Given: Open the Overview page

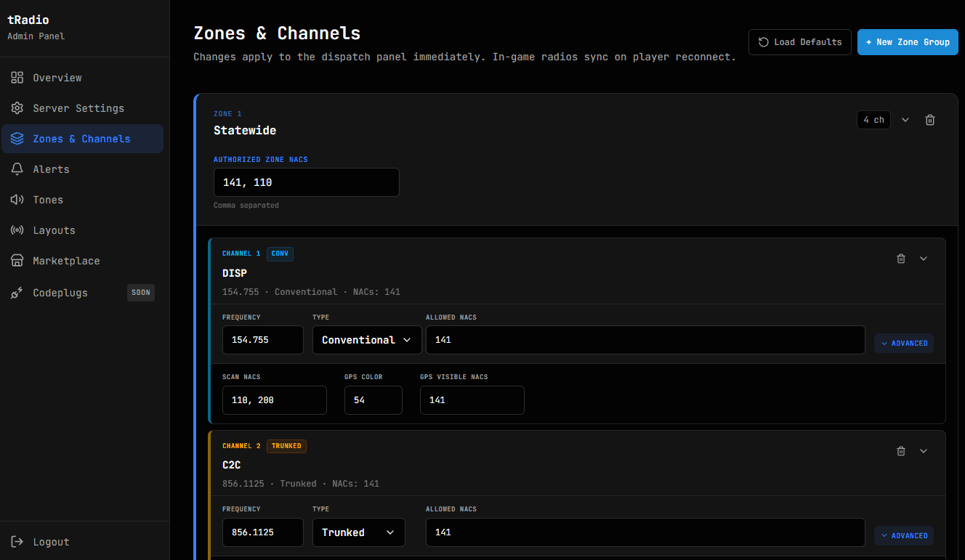Looking at the screenshot, I should click(x=82, y=78).
